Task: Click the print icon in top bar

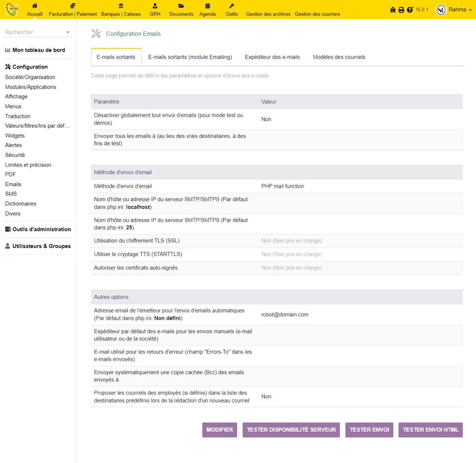Action: [401, 10]
